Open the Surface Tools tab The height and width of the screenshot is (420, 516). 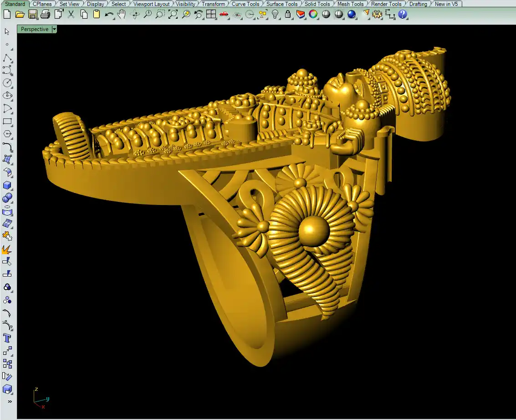282,4
